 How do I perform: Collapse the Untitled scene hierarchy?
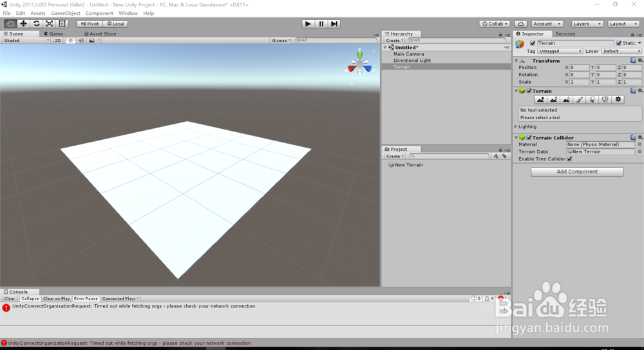(x=385, y=47)
